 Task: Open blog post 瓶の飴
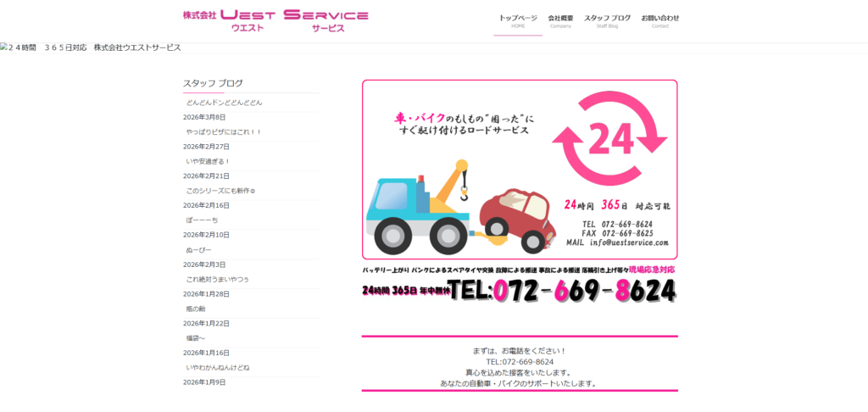click(196, 309)
